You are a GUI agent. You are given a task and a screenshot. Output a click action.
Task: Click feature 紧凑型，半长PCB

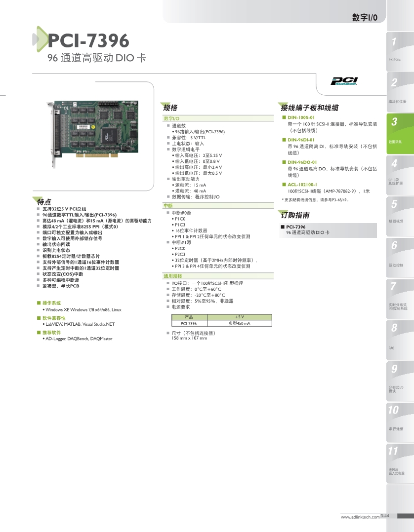61,286
